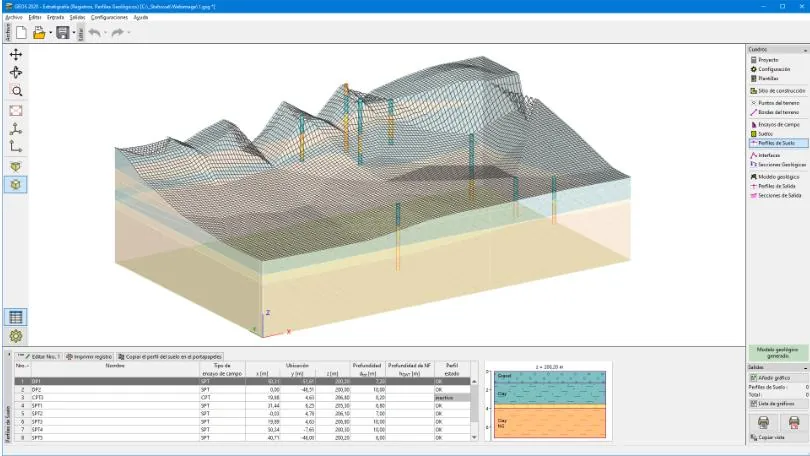The image size is (810, 456).
Task: Open Sitio de construcción frame
Action: (777, 91)
